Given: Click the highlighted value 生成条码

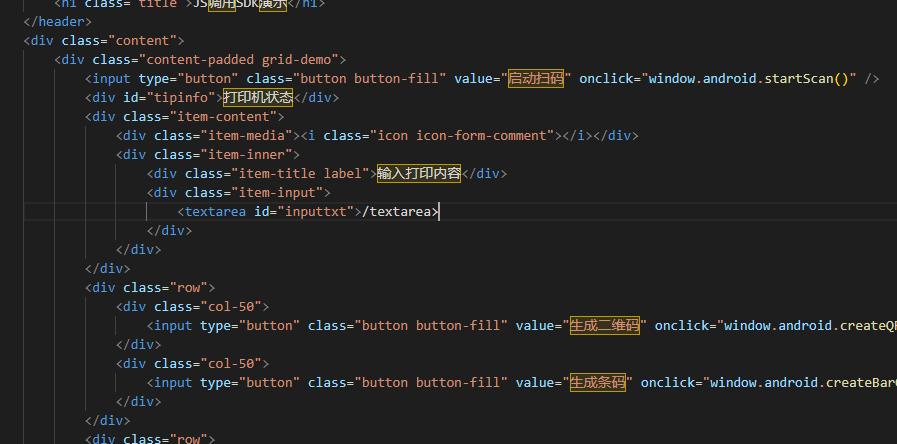Looking at the screenshot, I should 598,382.
